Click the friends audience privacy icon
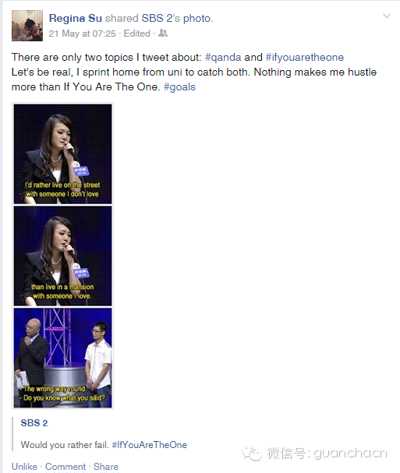This screenshot has width=400, height=473. point(163,33)
